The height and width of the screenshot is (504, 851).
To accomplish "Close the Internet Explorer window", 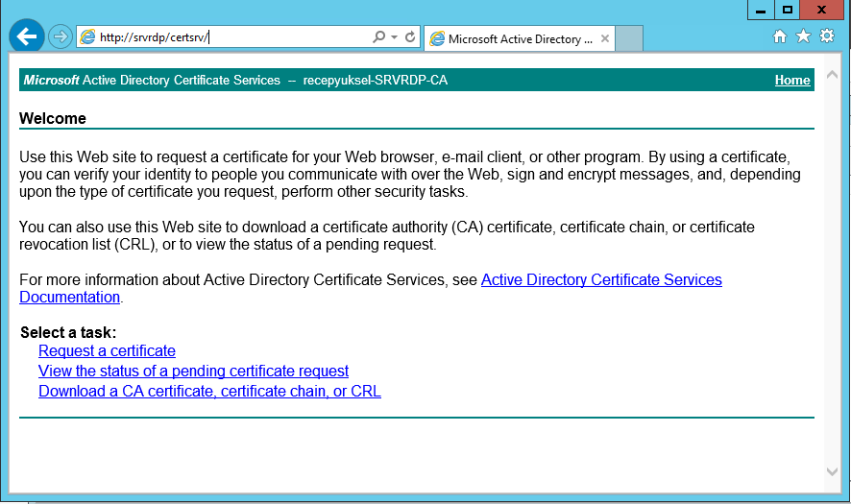I will 821,10.
